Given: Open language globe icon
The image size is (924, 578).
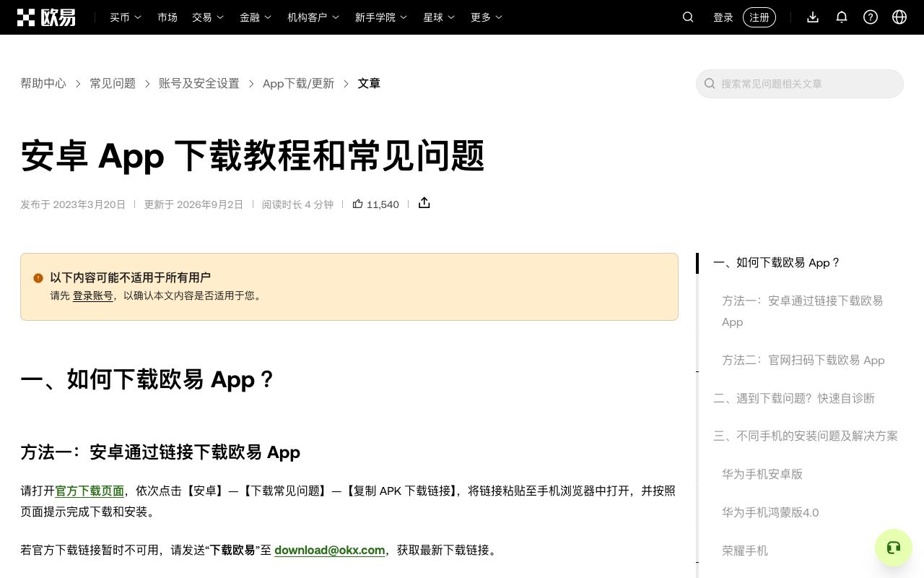Looking at the screenshot, I should coord(899,17).
